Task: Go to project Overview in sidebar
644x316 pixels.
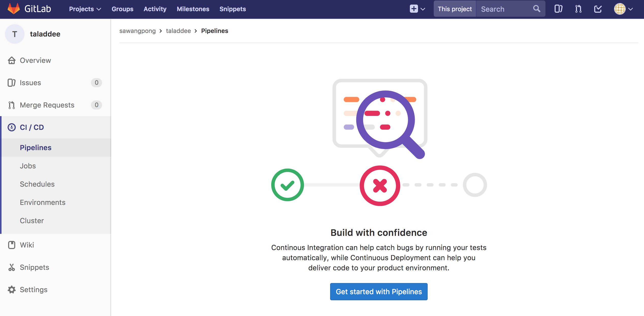Action: (x=35, y=60)
